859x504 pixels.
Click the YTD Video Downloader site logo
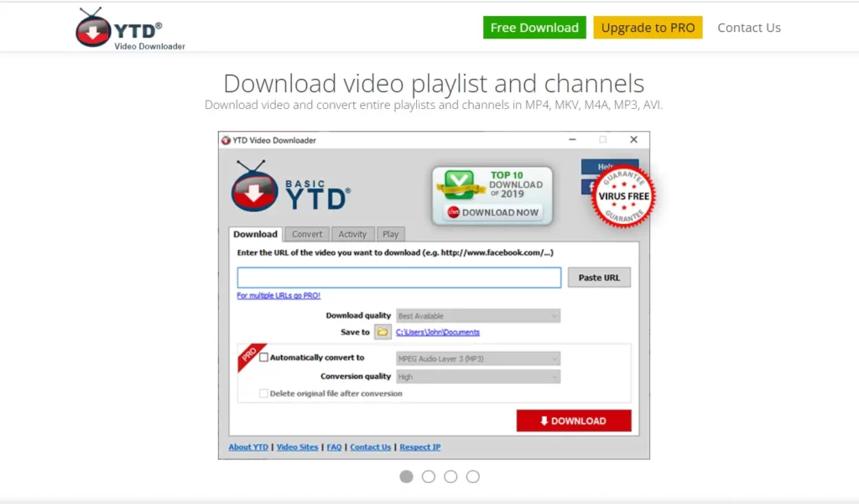tap(130, 29)
